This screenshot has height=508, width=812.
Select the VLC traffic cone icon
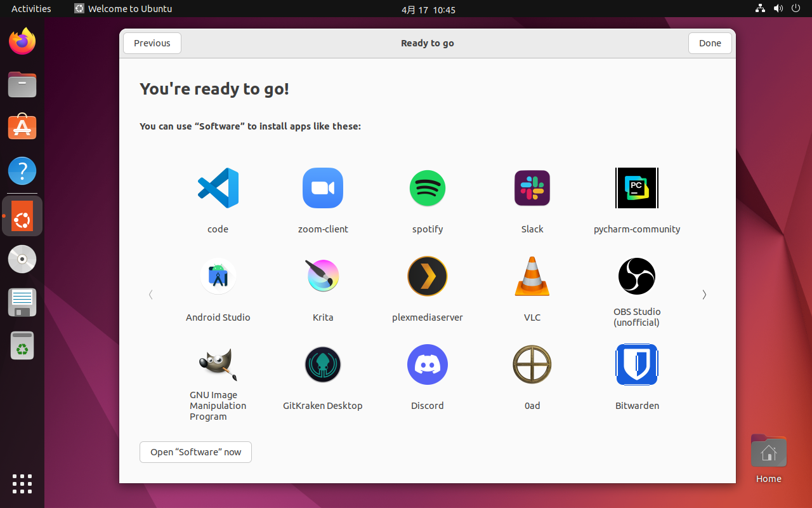tap(532, 276)
